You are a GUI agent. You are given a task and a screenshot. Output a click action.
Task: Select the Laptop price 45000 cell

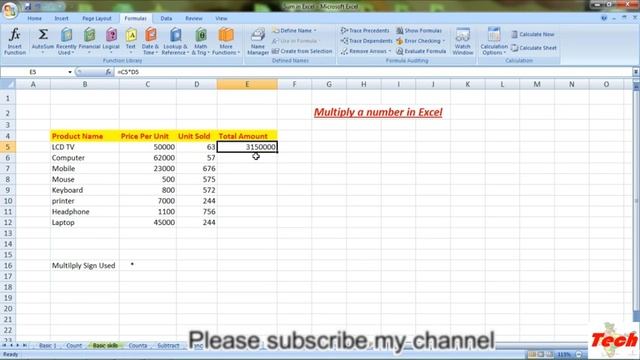click(148, 222)
